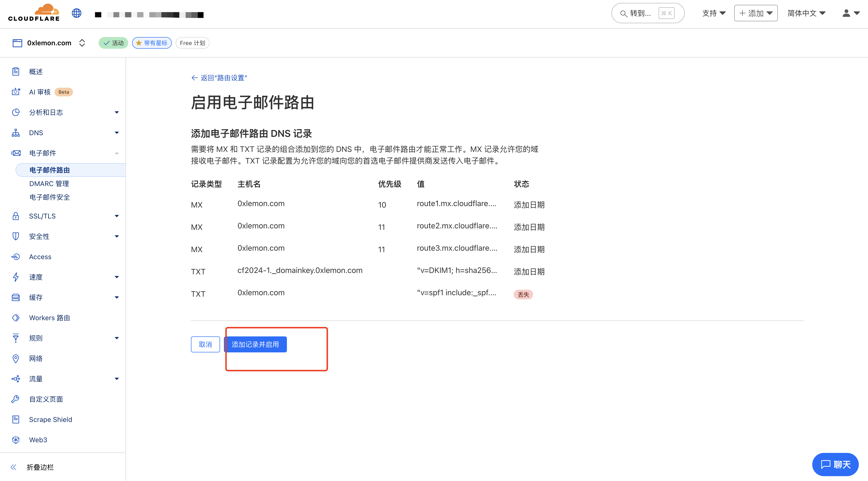
Task: Select 电子邮件安全 in the sidebar
Action: coord(49,197)
